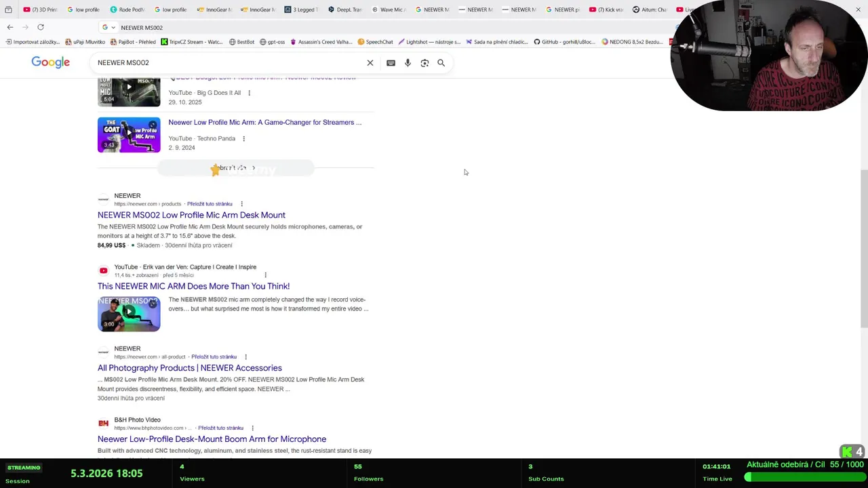Switch to the DeepL Translate tab
The height and width of the screenshot is (488, 868).
[x=344, y=9]
